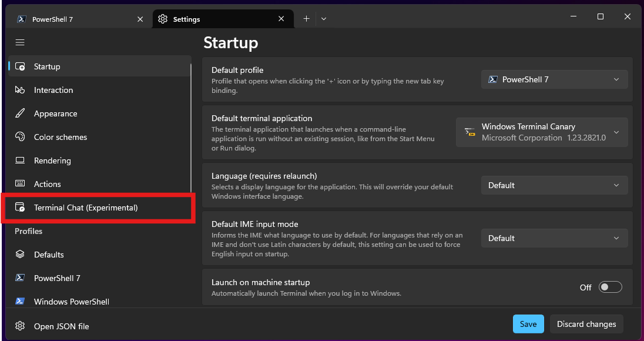
Task: Click the Appearance paintbrush icon
Action: (19, 113)
